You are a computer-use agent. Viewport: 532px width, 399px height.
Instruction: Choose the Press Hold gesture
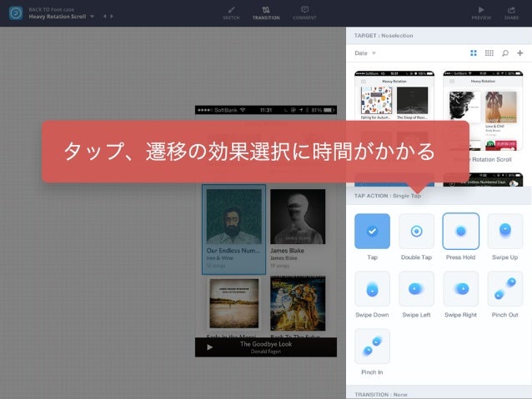[461, 232]
